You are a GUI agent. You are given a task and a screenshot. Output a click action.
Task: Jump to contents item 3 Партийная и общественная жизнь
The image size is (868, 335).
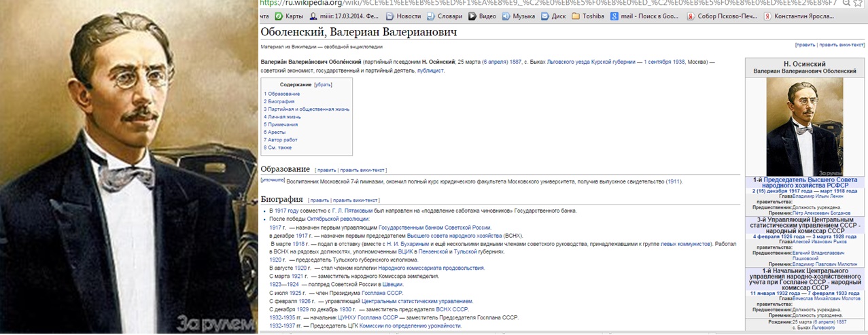click(x=307, y=109)
